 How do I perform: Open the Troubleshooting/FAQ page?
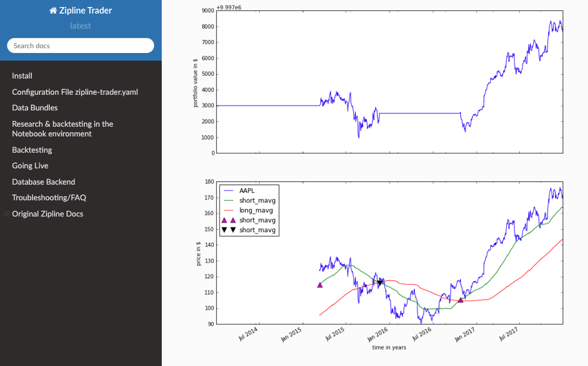pos(49,198)
